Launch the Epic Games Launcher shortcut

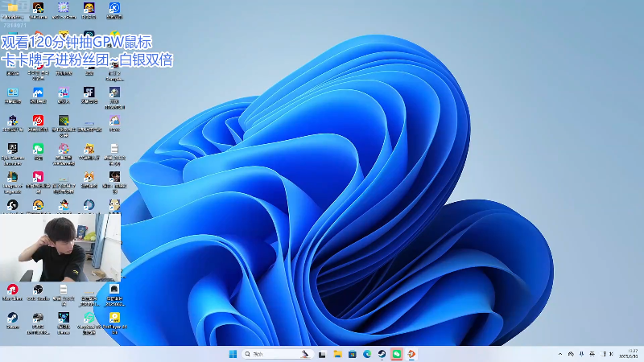point(12,149)
